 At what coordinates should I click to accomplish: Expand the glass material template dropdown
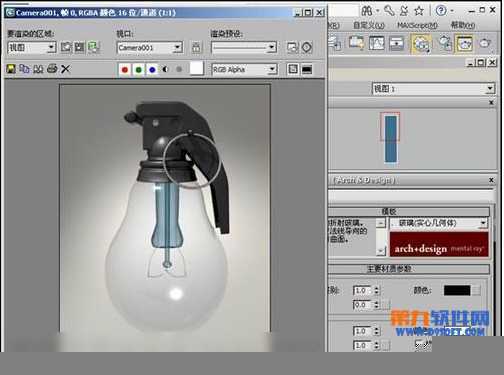(439, 223)
